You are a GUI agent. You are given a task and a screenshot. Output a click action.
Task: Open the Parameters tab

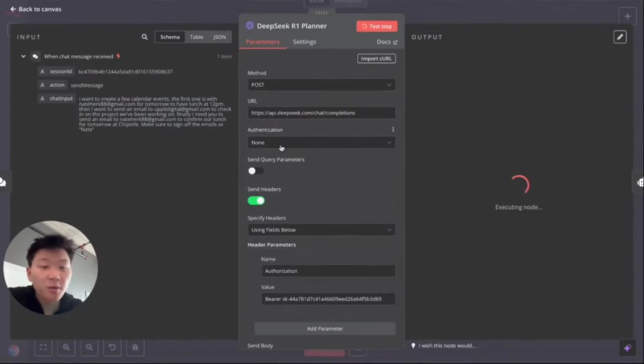coord(262,42)
